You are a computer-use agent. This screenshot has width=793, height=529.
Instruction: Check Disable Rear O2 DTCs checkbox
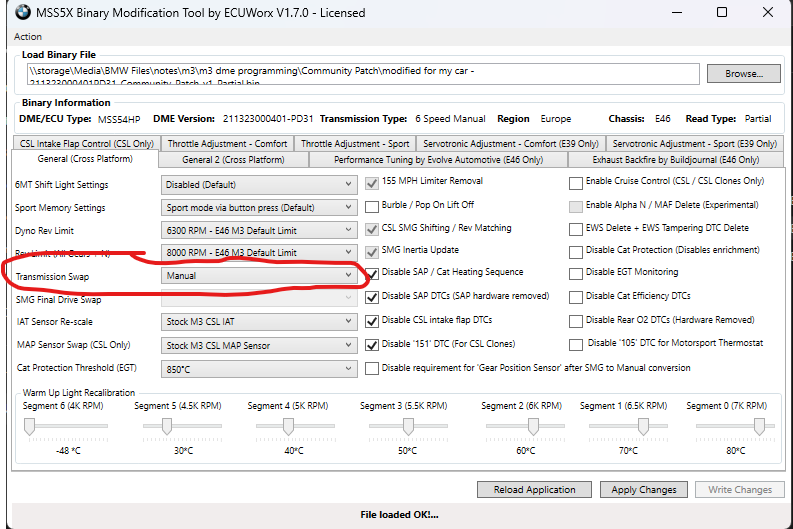tap(576, 321)
